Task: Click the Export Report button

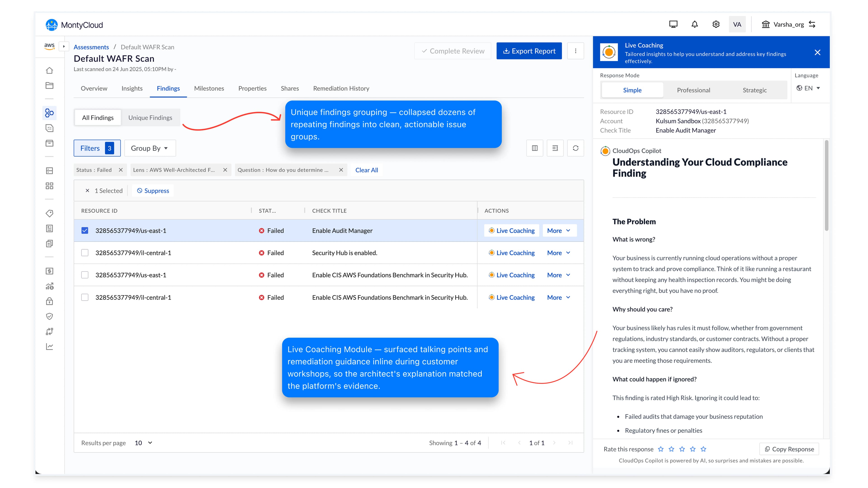Action: (529, 51)
